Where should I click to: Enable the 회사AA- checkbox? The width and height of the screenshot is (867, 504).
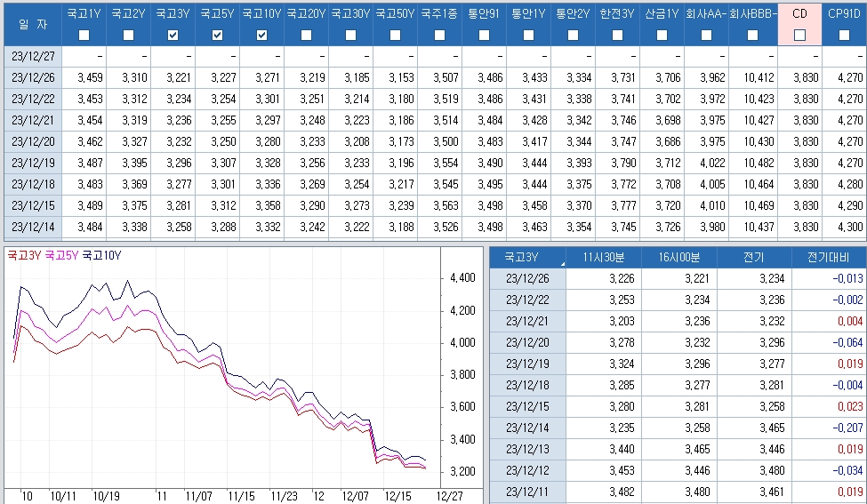pyautogui.click(x=706, y=36)
